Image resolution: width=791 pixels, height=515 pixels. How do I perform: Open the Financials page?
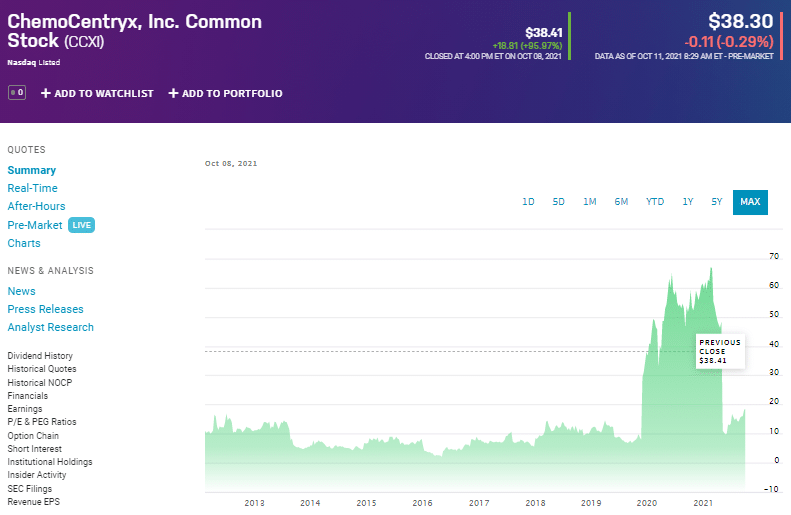point(28,395)
